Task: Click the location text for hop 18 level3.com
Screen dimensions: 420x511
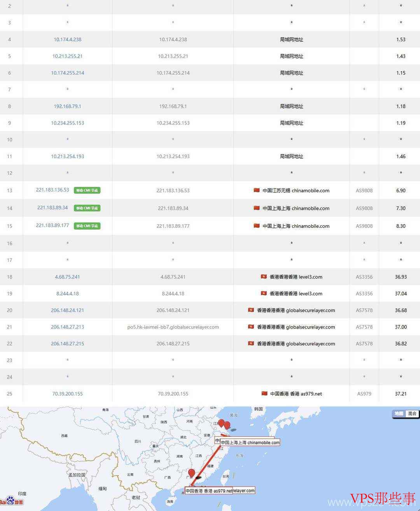Action: [x=296, y=277]
